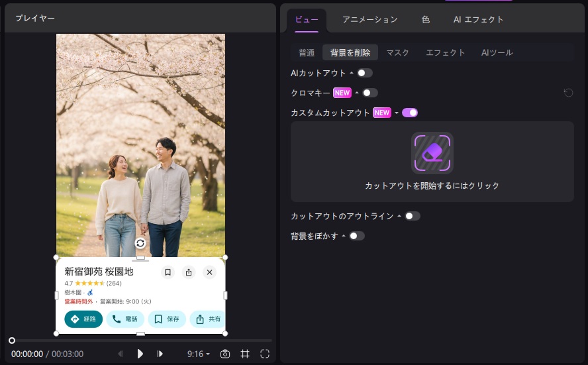
Task: Step to the next frame
Action: coord(160,354)
